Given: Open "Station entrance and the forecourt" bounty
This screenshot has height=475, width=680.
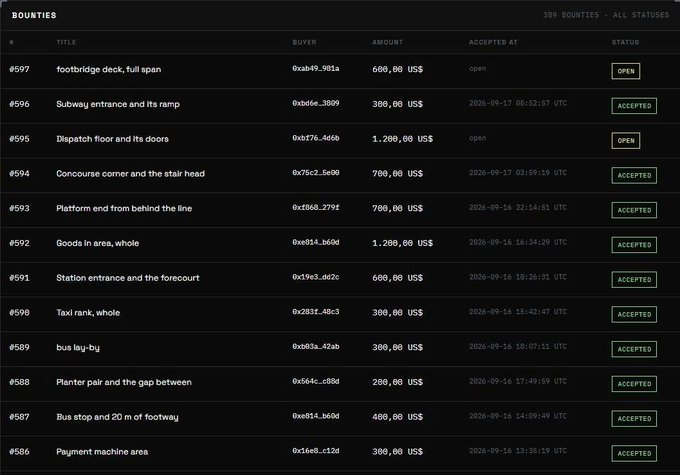Looking at the screenshot, I should click(128, 278).
